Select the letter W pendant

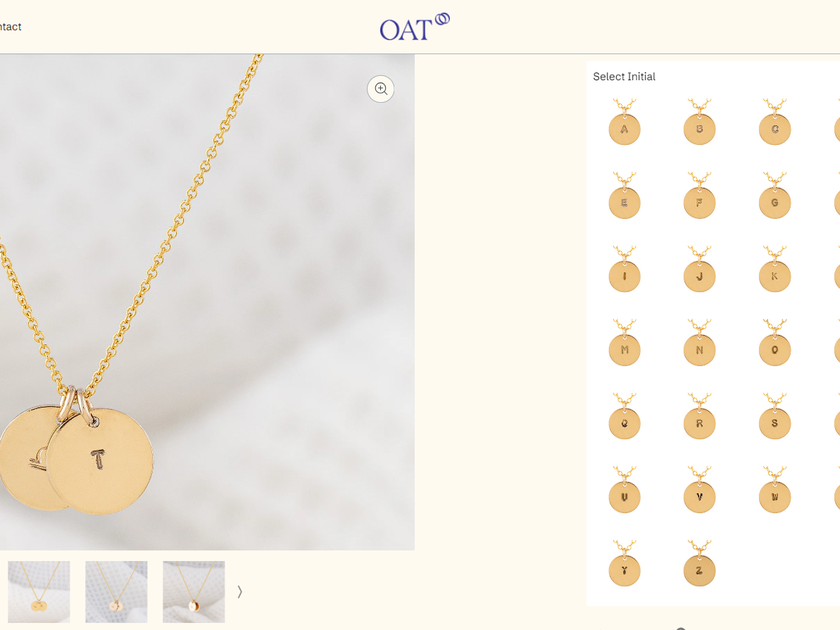click(775, 490)
